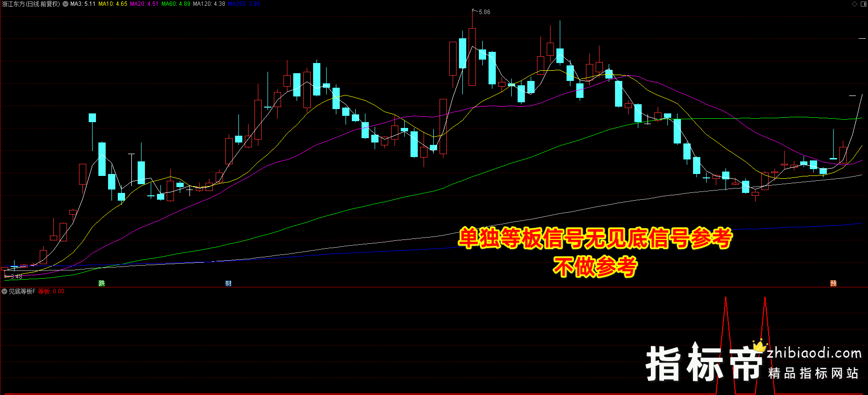Click the blue 财 financial report marker
The image size is (868, 395).
click(x=228, y=283)
